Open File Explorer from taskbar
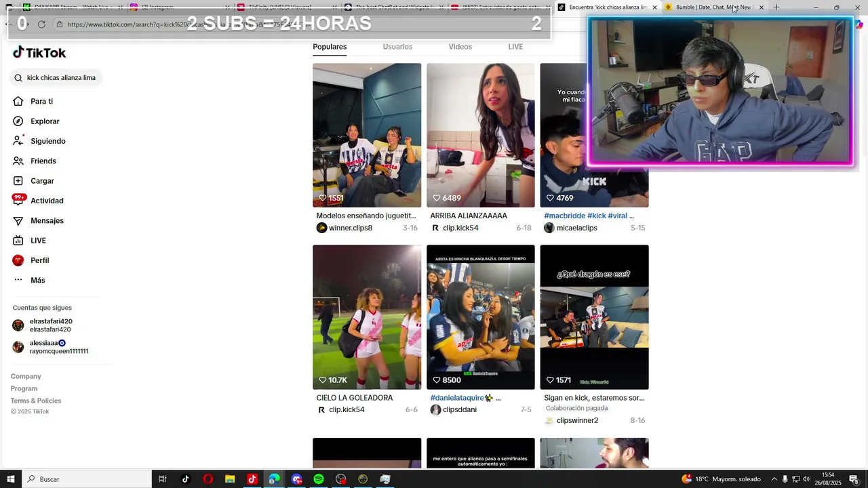Image resolution: width=868 pixels, height=488 pixels. (x=230, y=479)
